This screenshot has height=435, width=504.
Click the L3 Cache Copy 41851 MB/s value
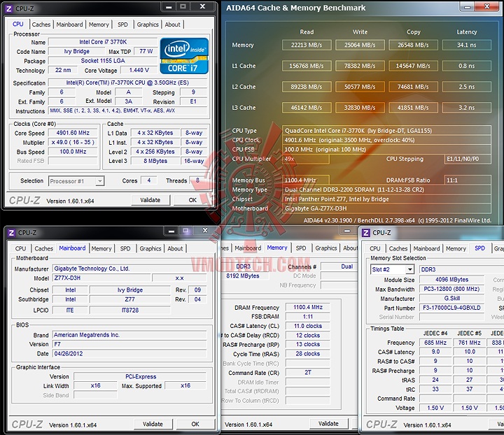coord(414,108)
